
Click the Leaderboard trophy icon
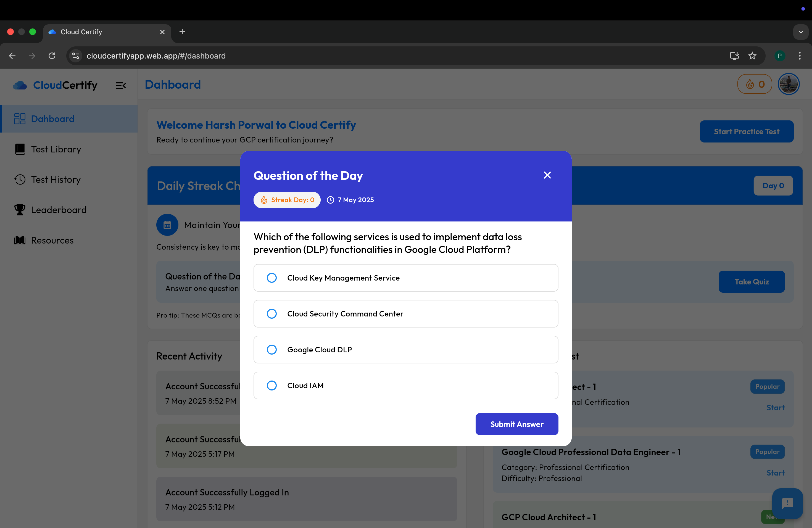click(x=20, y=210)
